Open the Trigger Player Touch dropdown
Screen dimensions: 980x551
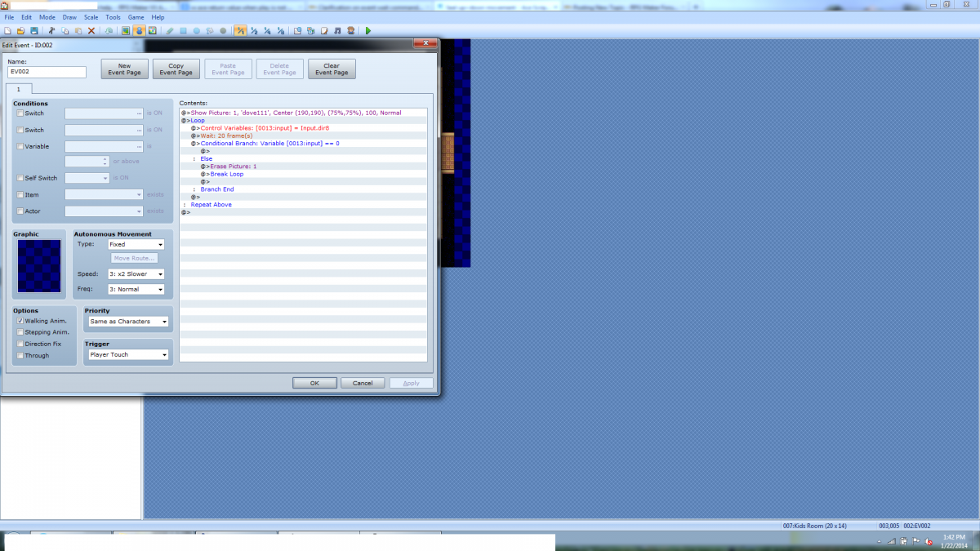[127, 355]
